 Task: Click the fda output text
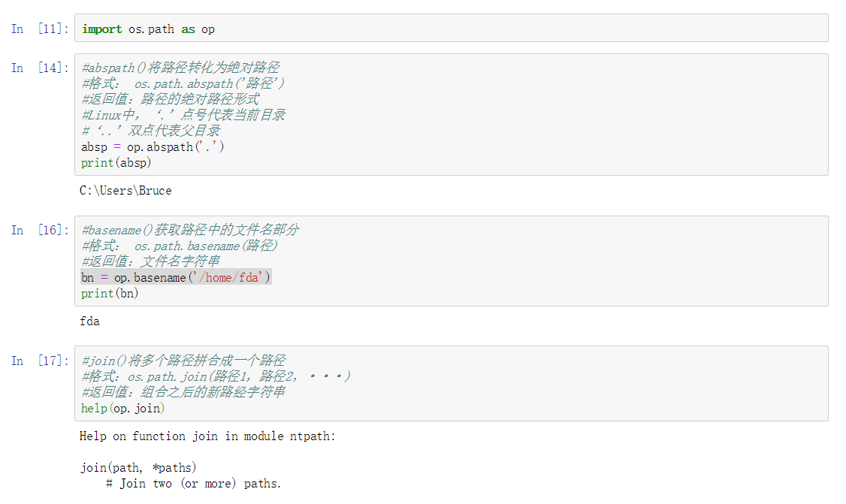pos(90,321)
